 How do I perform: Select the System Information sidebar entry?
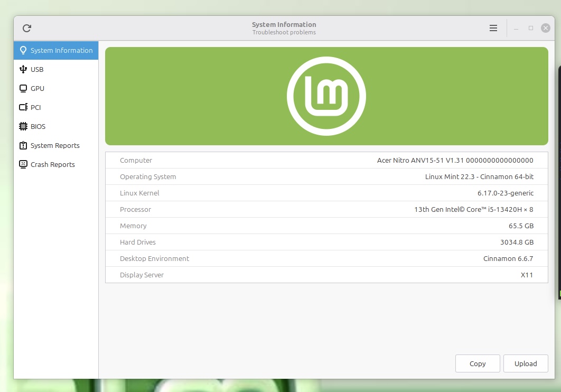tap(56, 50)
